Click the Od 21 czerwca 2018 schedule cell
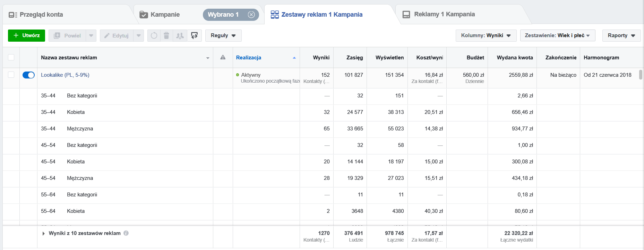 (608, 75)
